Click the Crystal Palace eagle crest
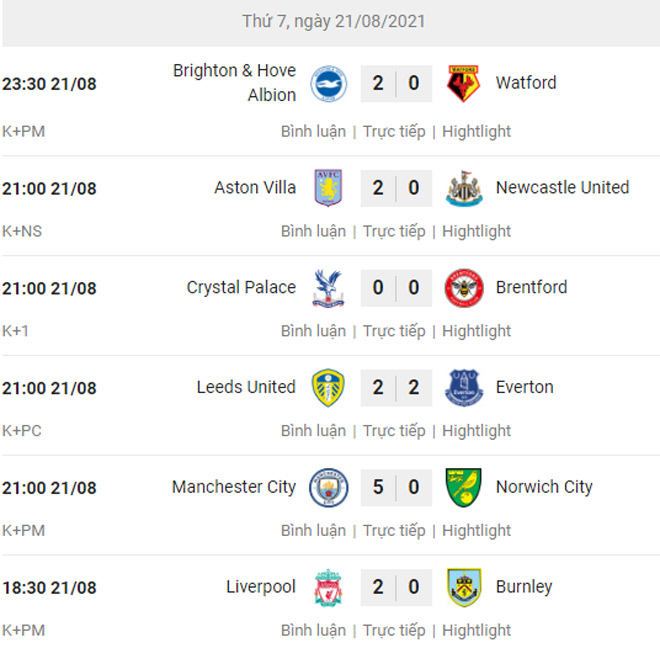Screen dimensions: 660x648 click(328, 288)
